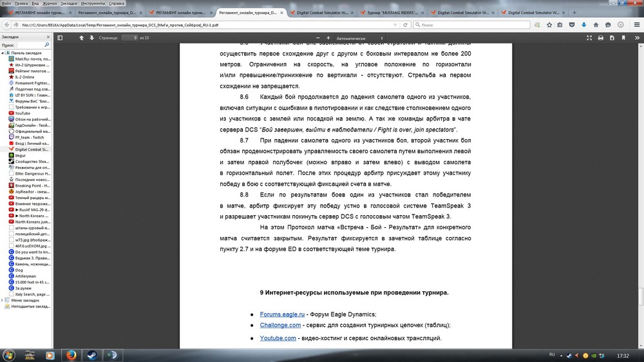Open the "YouTube" bookmark in sidebar
Image resolution: width=644 pixels, height=362 pixels.
19,113
